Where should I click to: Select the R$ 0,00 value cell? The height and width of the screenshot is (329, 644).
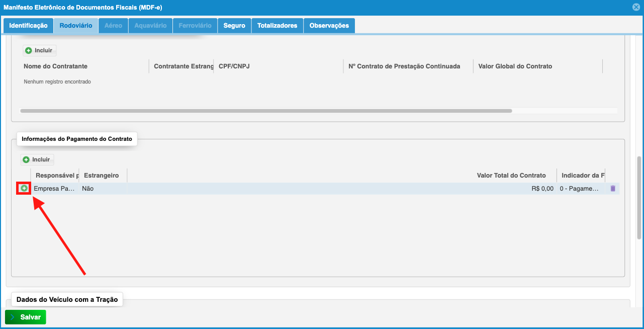[x=542, y=189]
